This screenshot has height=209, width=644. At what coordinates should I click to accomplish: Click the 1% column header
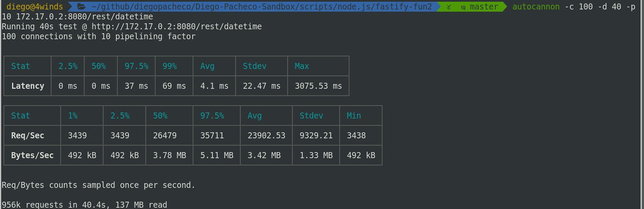tap(73, 116)
